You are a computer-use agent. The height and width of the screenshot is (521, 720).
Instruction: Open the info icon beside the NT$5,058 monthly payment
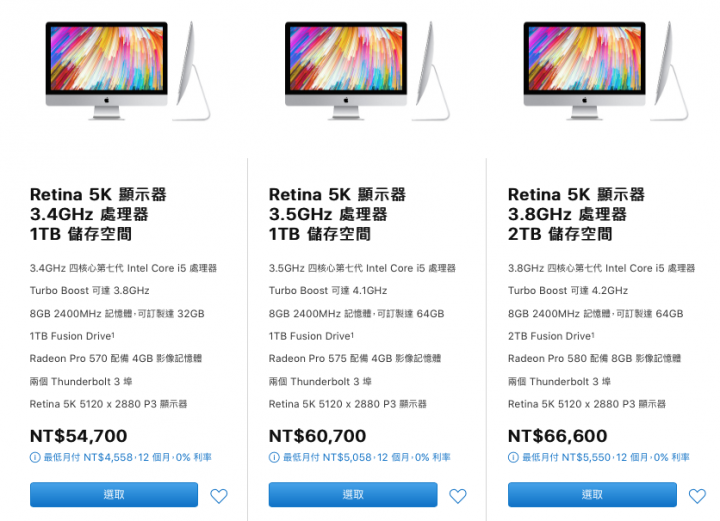274,457
